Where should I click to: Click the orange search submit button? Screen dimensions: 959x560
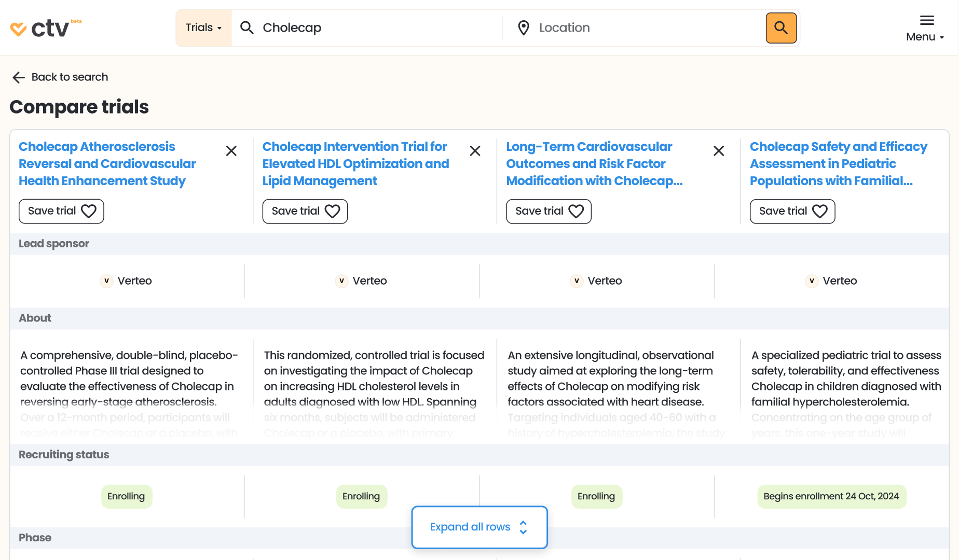pyautogui.click(x=781, y=28)
